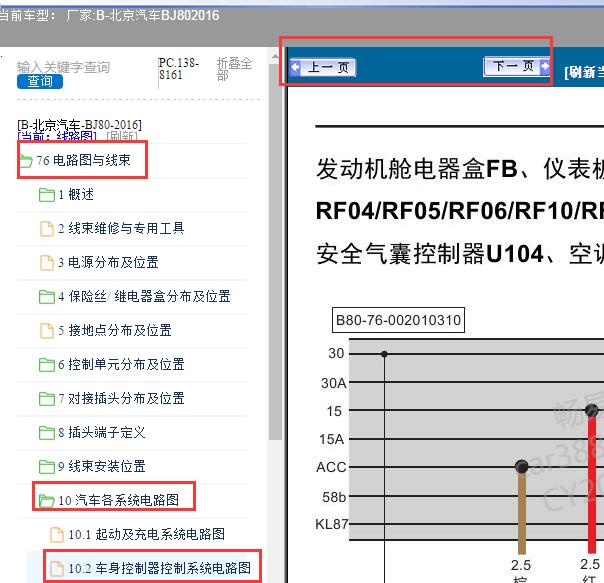604x583 pixels.
Task: Click the sidebar scroll-up arrow
Action: click(275, 57)
